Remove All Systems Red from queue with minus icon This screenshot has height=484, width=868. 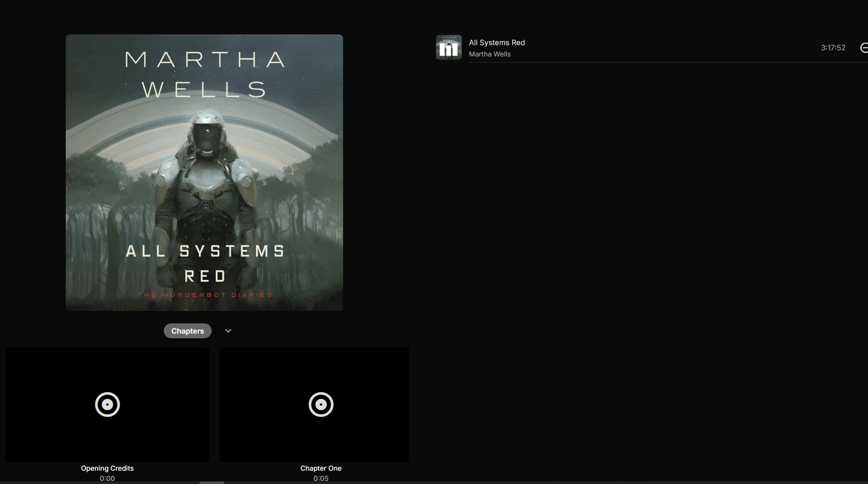(864, 48)
